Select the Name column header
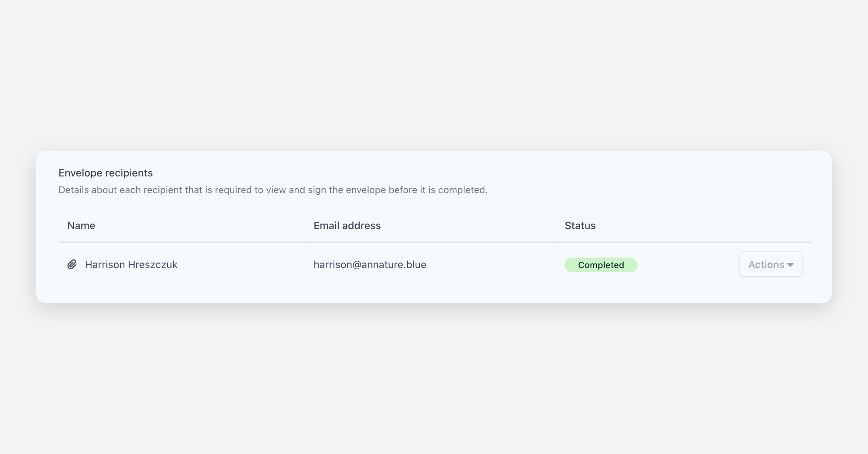 tap(81, 226)
